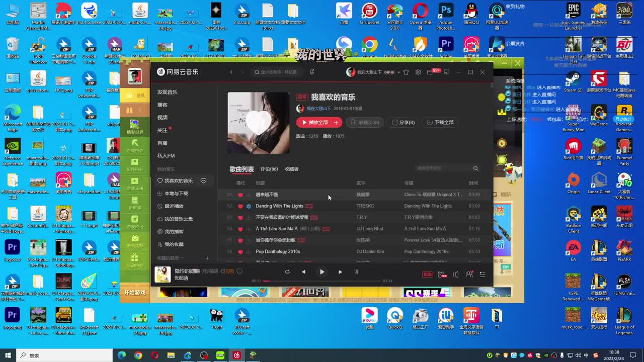644x362 pixels.
Task: Click the Steam desktop shortcut
Action: [x=573, y=81]
